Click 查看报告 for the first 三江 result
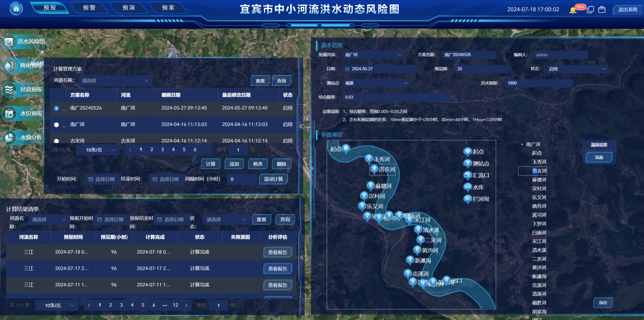The height and width of the screenshot is (320, 644). point(277,252)
